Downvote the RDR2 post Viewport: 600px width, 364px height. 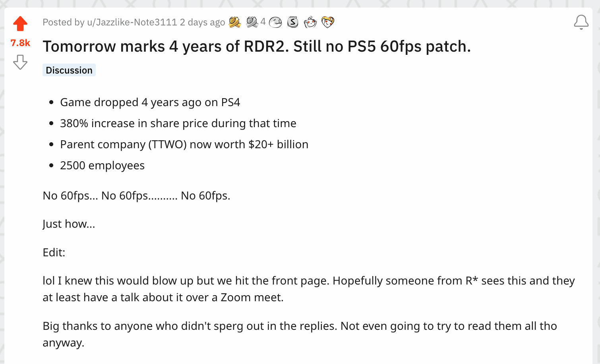pyautogui.click(x=20, y=62)
